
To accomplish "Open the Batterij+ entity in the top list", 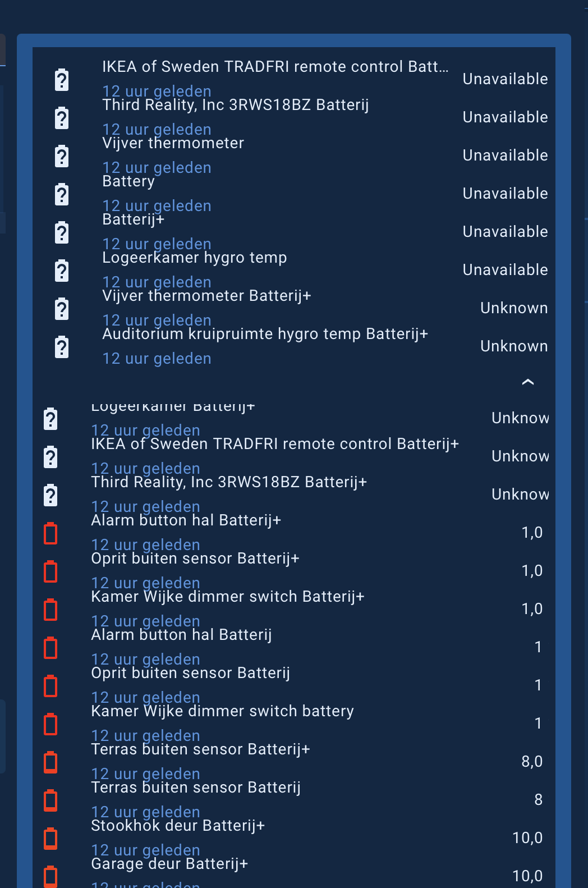I will 134,219.
